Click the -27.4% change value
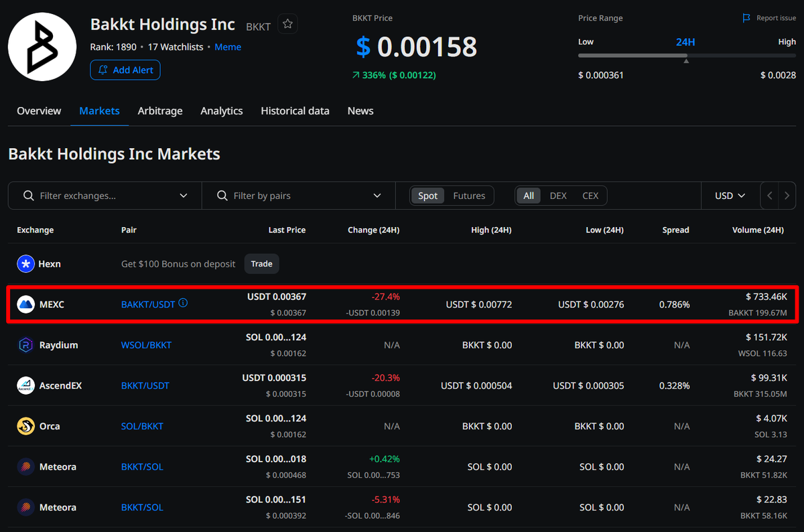The width and height of the screenshot is (804, 532). [x=385, y=296]
